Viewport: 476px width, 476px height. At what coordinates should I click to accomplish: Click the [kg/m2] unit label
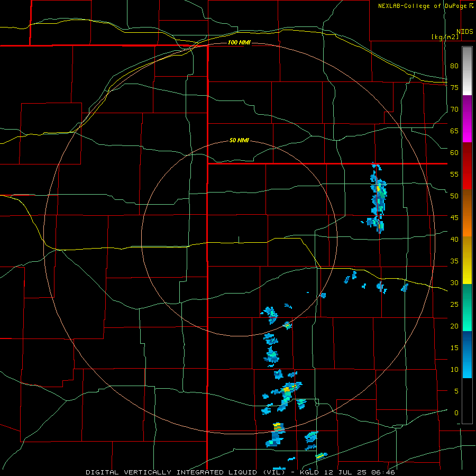tap(445, 37)
